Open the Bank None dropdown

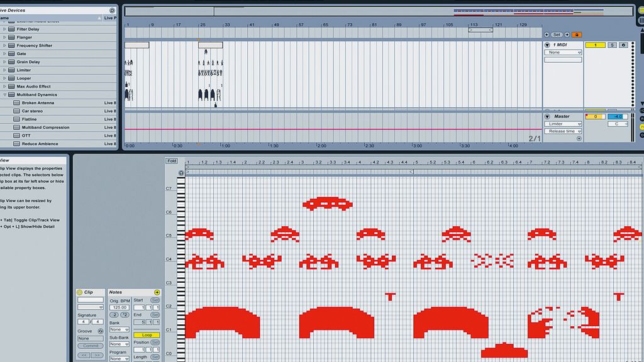119,329
